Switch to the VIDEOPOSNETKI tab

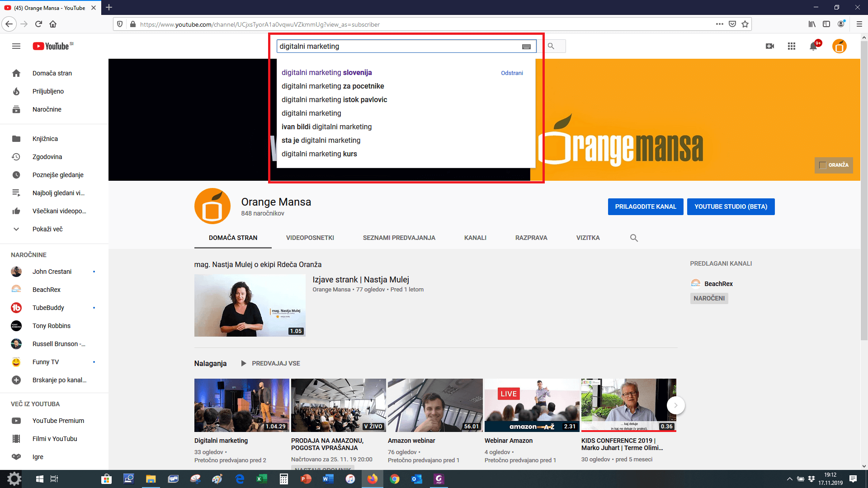310,238
